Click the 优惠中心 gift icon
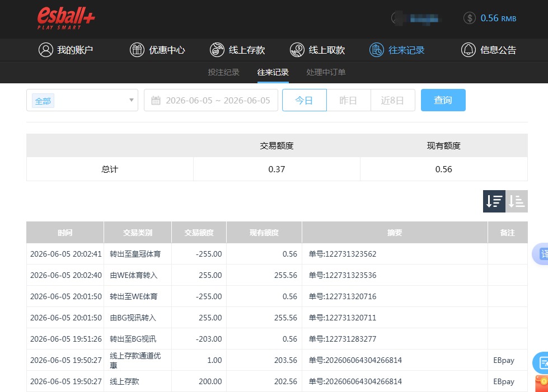The width and height of the screenshot is (548, 392). pos(137,50)
